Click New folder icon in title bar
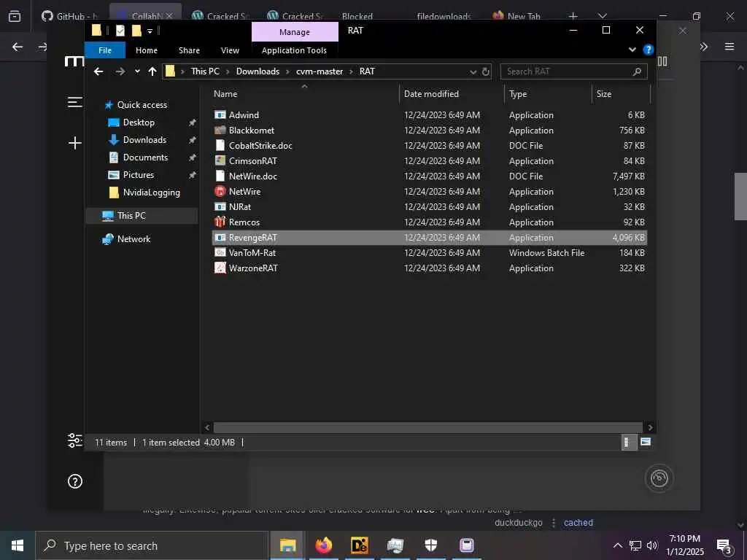This screenshot has height=560, width=747. tap(136, 31)
